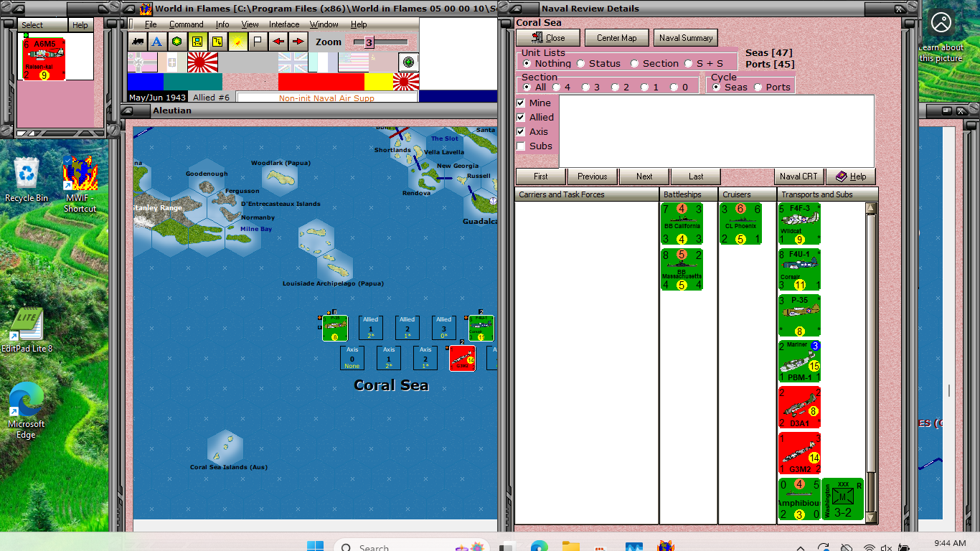Select Cycle Seas radio
The height and width of the screenshot is (551, 980).
(717, 87)
